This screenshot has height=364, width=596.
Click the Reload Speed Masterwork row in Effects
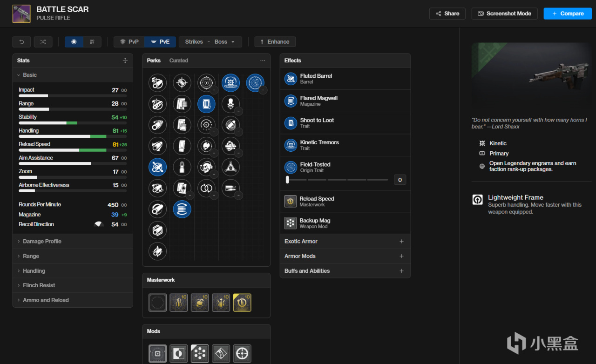coord(345,201)
